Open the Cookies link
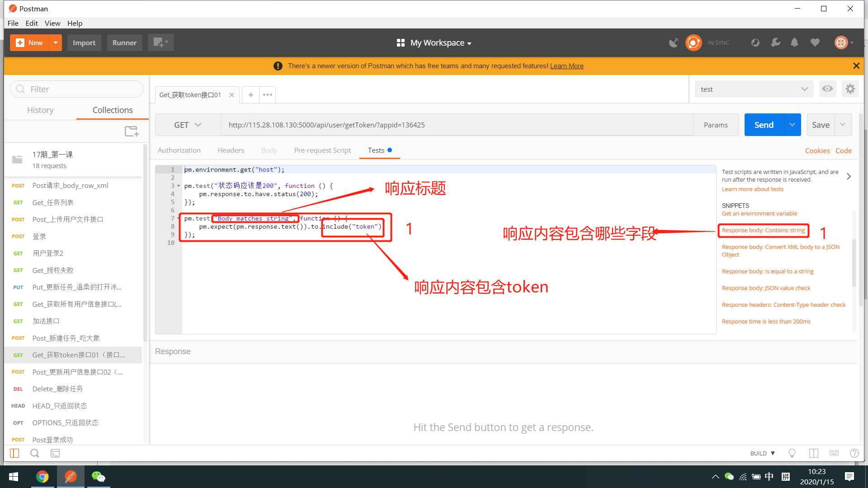 (x=817, y=150)
